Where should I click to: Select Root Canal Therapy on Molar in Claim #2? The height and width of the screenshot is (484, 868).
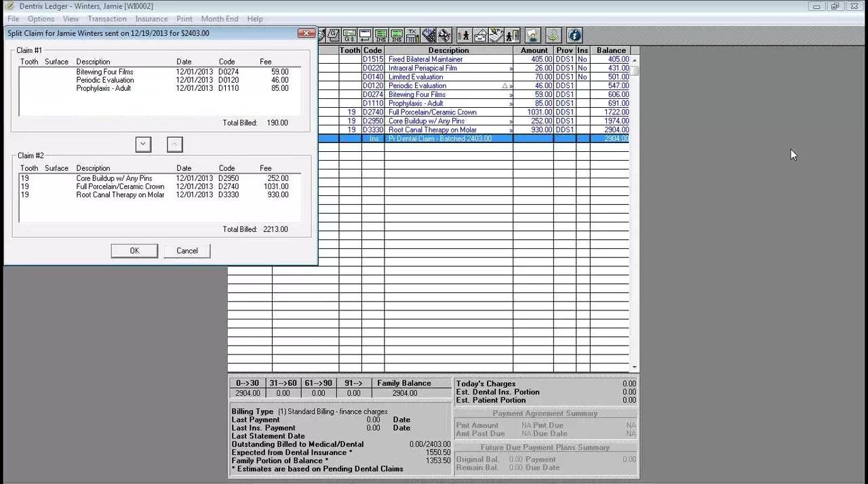pyautogui.click(x=160, y=195)
